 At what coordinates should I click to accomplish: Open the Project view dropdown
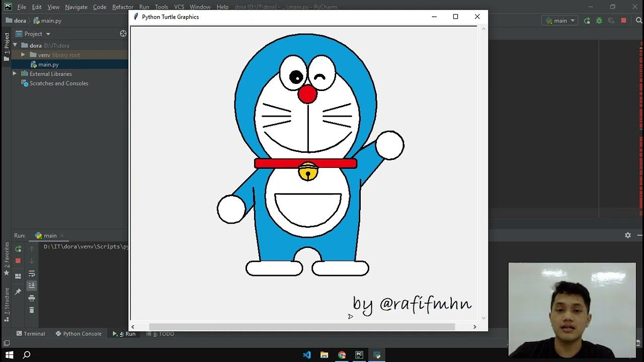33,34
